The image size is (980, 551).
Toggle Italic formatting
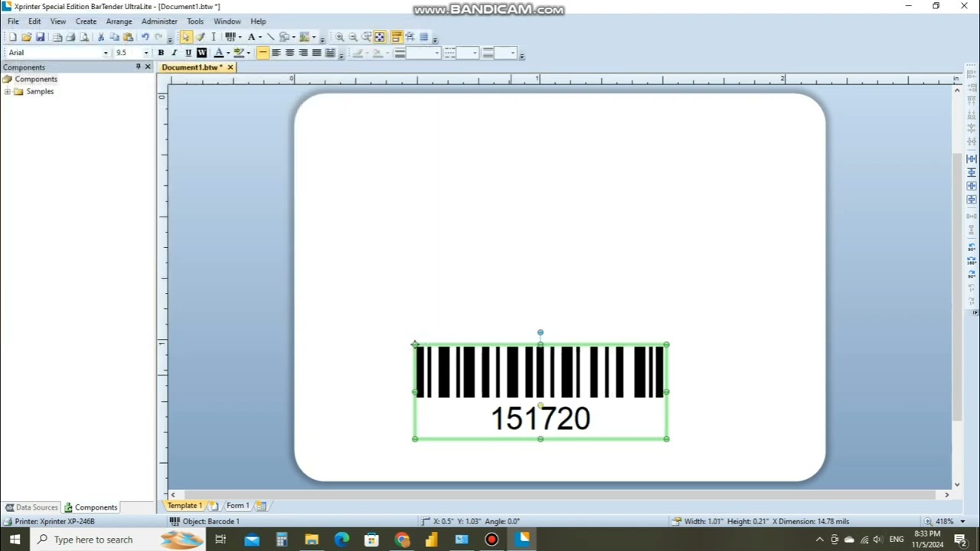[175, 53]
